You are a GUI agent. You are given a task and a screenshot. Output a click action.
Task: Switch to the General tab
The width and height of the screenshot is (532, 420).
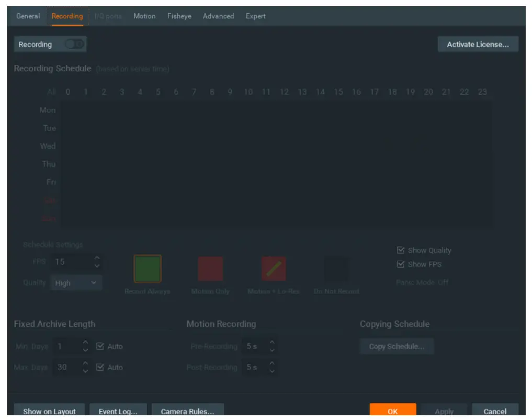[x=28, y=16]
